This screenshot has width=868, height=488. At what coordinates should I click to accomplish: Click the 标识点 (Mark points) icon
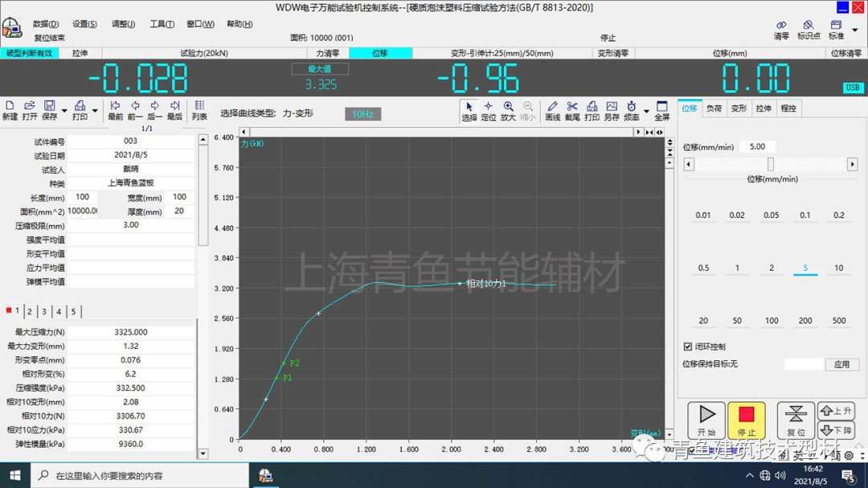click(x=809, y=31)
